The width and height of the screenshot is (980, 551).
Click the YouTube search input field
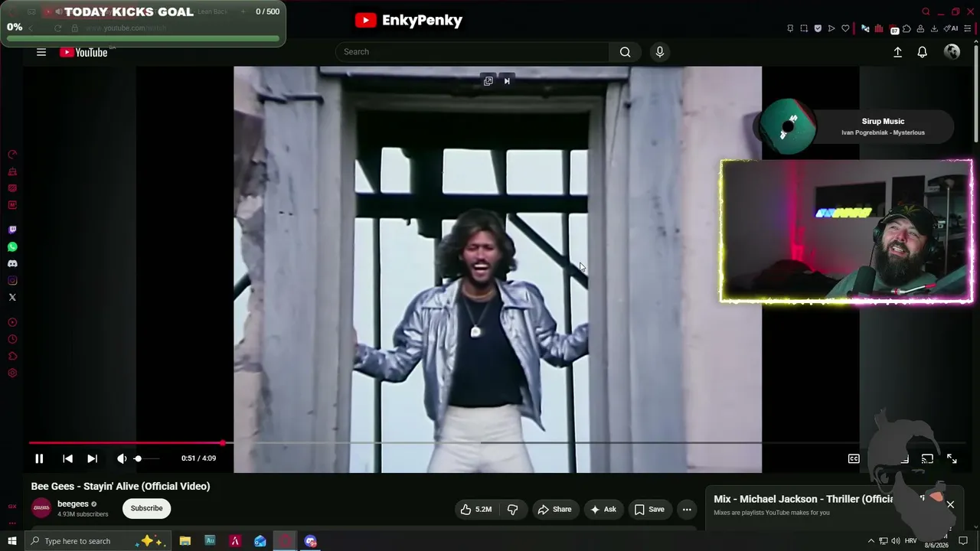pos(472,52)
